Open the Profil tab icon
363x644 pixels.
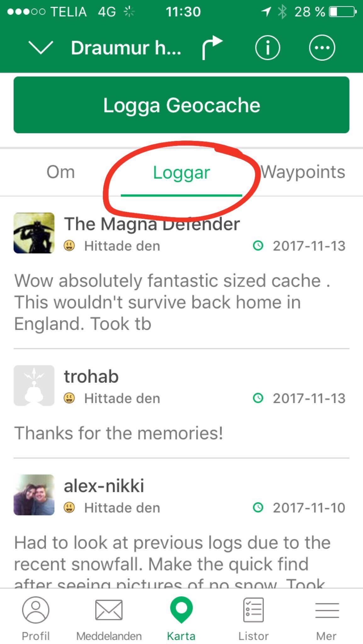(x=36, y=610)
